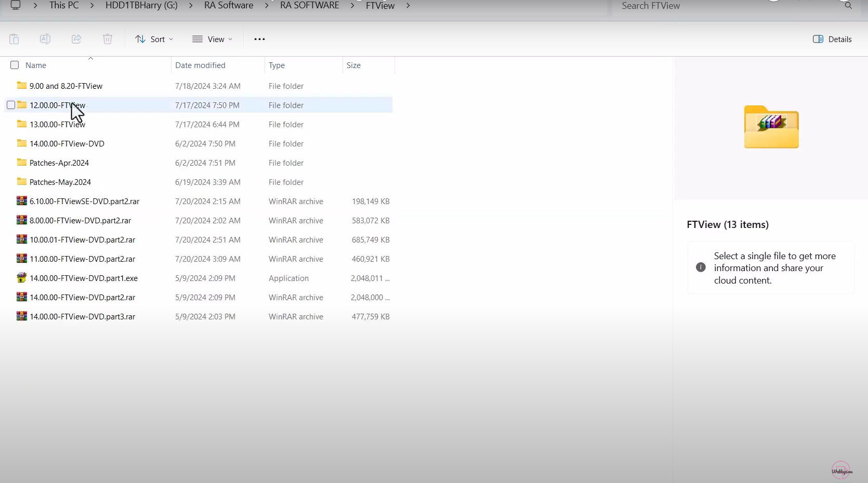Toggle the select all checkbox
The width and height of the screenshot is (868, 483).
click(15, 65)
